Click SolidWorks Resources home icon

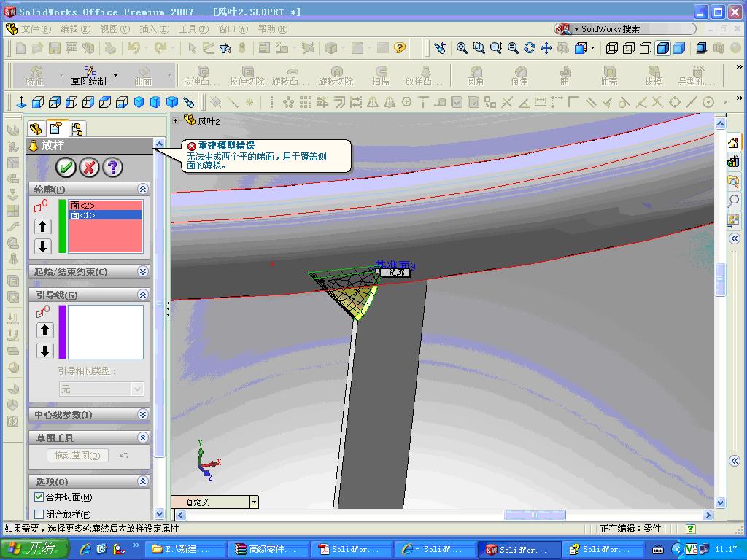click(x=734, y=142)
